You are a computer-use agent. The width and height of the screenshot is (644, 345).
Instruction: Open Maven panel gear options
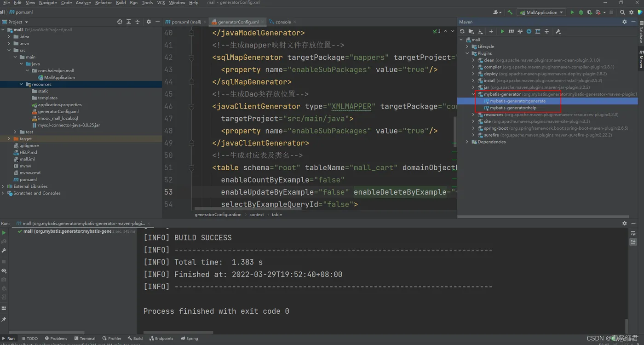pos(624,22)
